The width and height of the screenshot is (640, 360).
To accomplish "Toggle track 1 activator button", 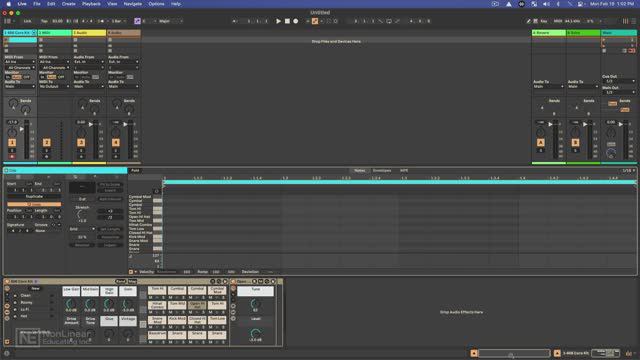I will tap(12, 142).
